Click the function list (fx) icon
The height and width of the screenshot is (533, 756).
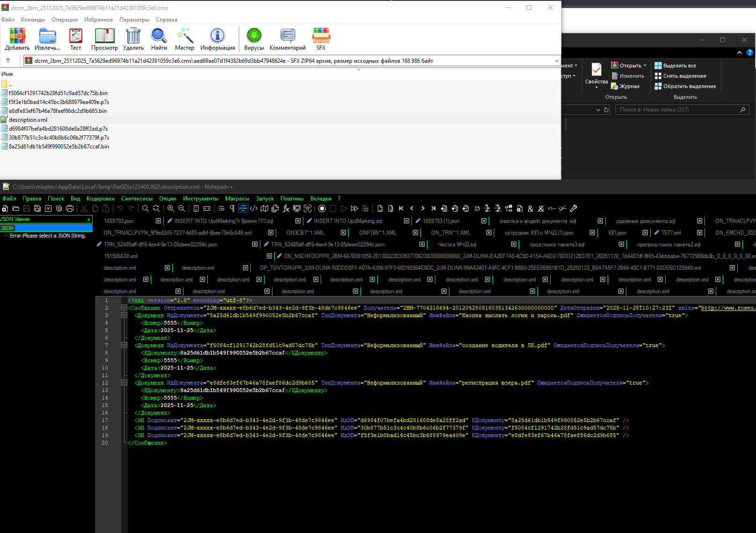(x=286, y=208)
